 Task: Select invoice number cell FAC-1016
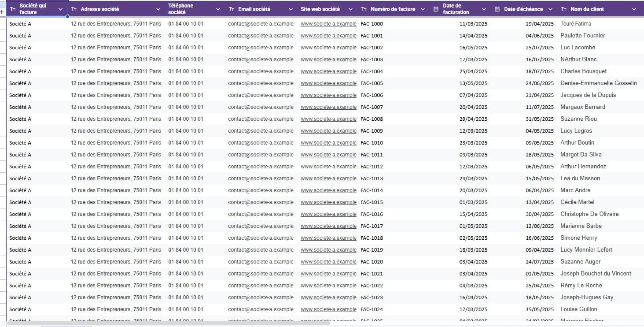click(372, 214)
